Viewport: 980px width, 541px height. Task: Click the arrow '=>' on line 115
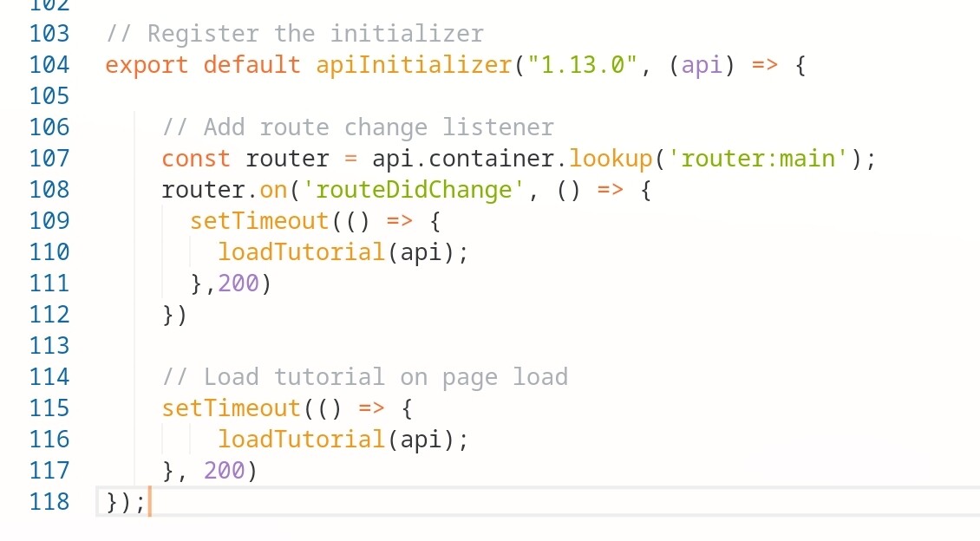click(x=371, y=408)
